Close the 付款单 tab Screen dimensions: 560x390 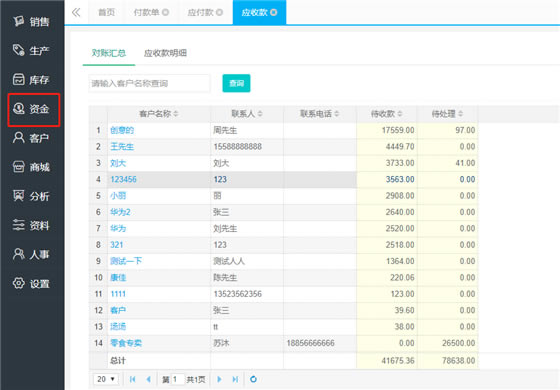[165, 12]
